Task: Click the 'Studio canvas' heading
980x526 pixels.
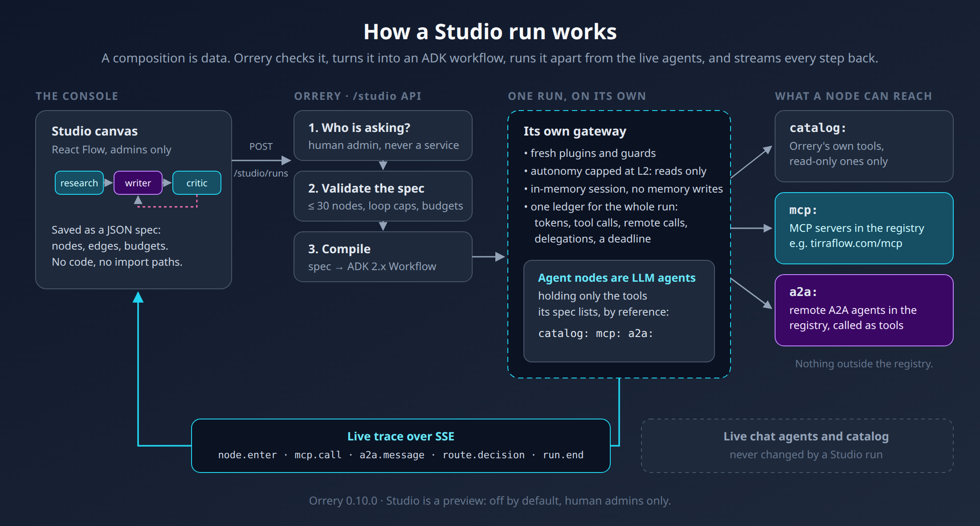Action: (x=94, y=131)
